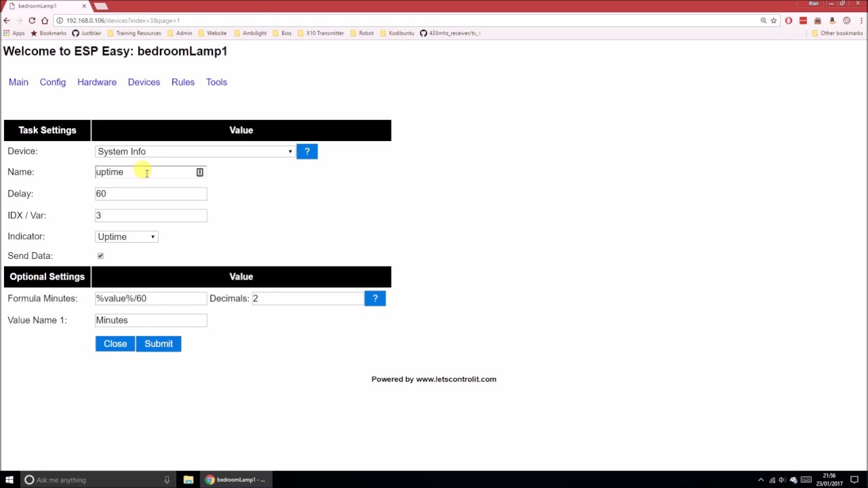Click the red Opera extension icon

coord(789,20)
